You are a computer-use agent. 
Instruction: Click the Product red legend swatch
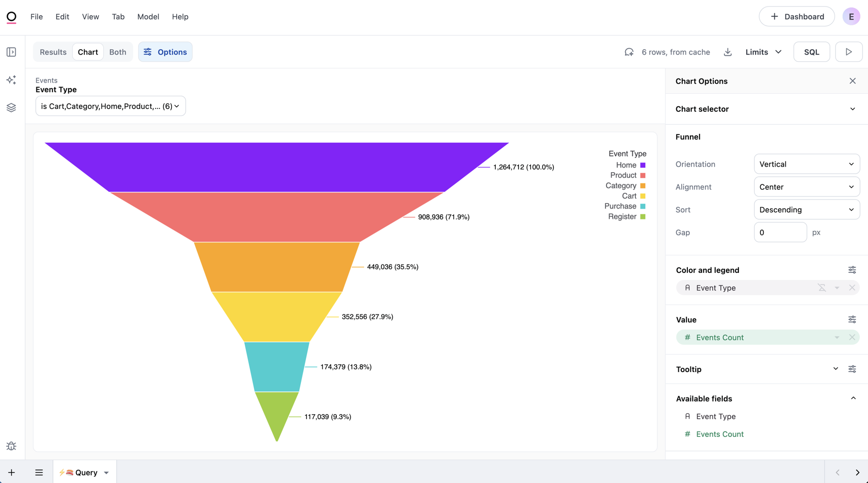[643, 176]
